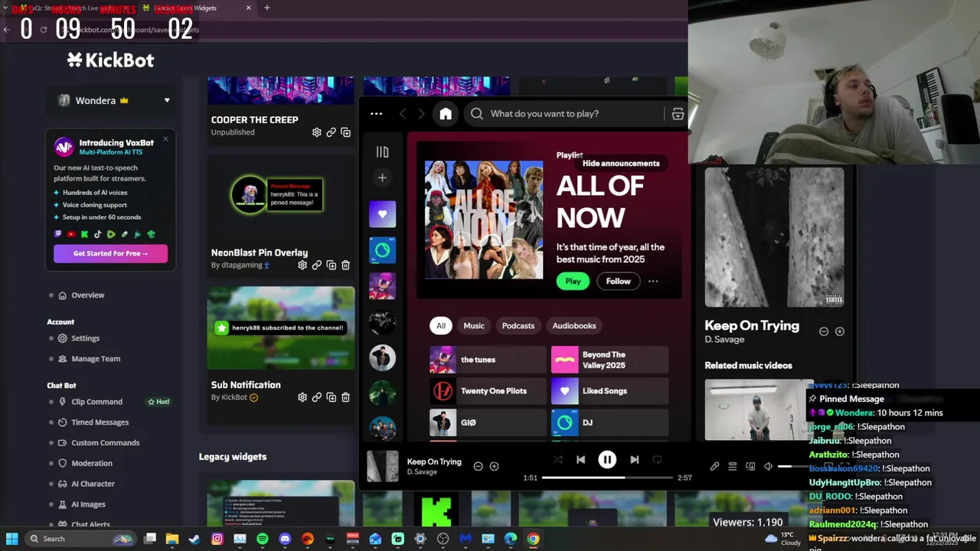
Task: Open Spotify Browse icon beside search
Action: coord(678,114)
